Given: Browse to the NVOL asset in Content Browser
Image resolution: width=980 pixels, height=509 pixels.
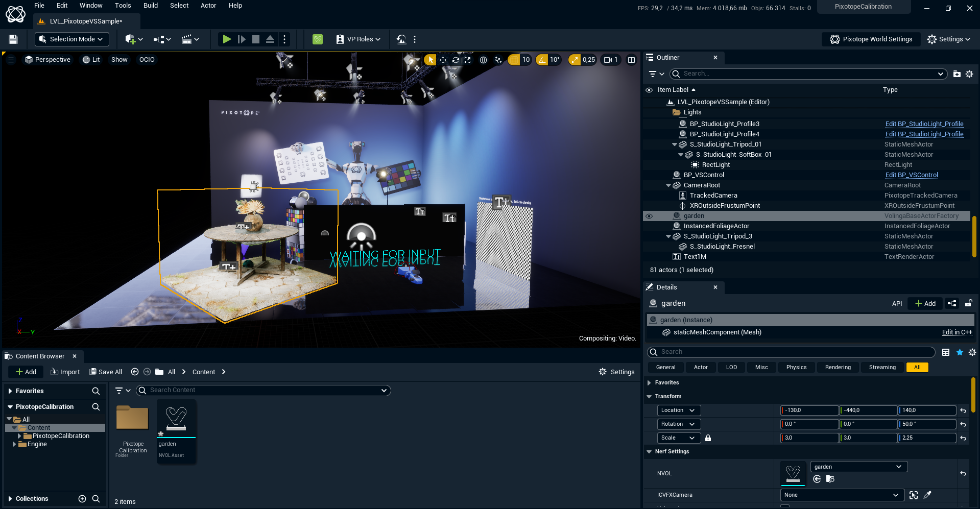Looking at the screenshot, I should coord(830,479).
